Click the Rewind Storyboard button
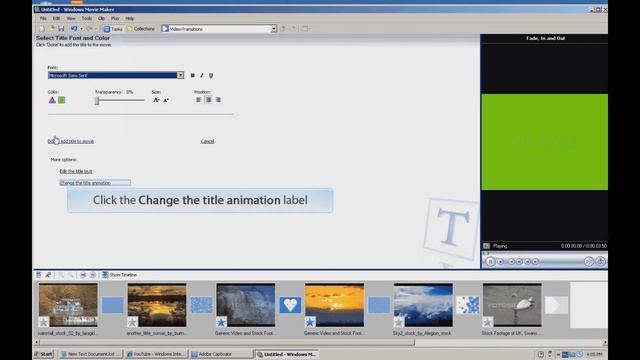640x360 pixels. click(x=83, y=275)
